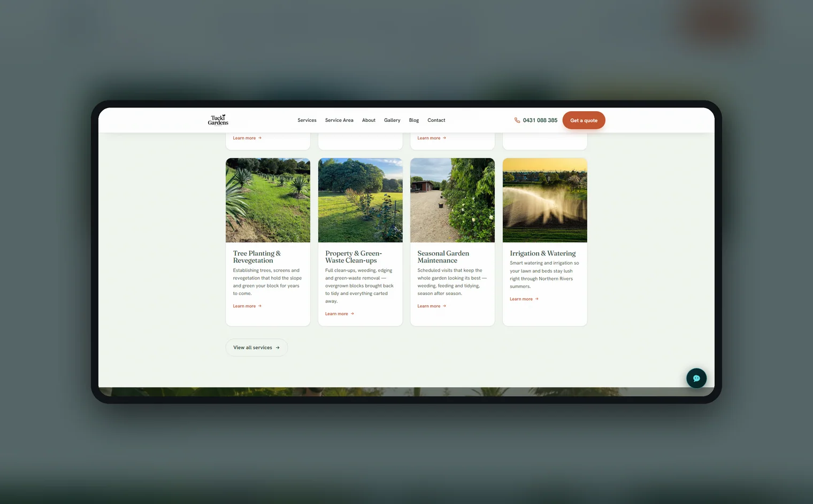Select the Seasonal Garden Maintenance heading
The height and width of the screenshot is (504, 813).
[x=443, y=257]
